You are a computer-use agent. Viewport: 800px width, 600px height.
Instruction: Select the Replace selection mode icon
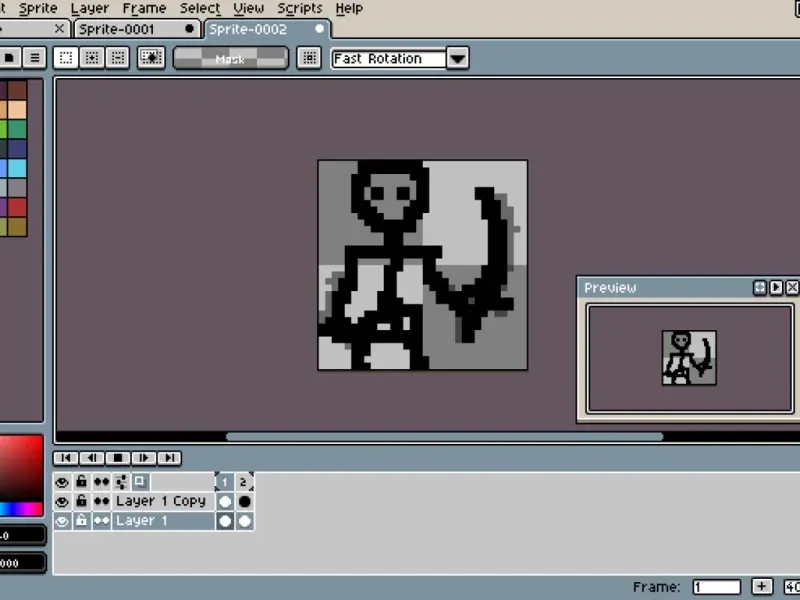(x=66, y=58)
